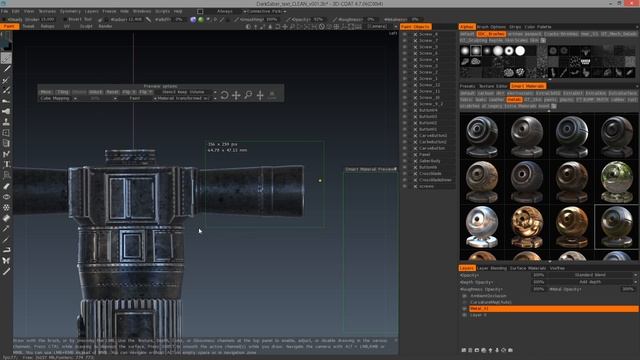This screenshot has width=640, height=360.
Task: Open the Add depth blend dropdown
Action: [592, 282]
